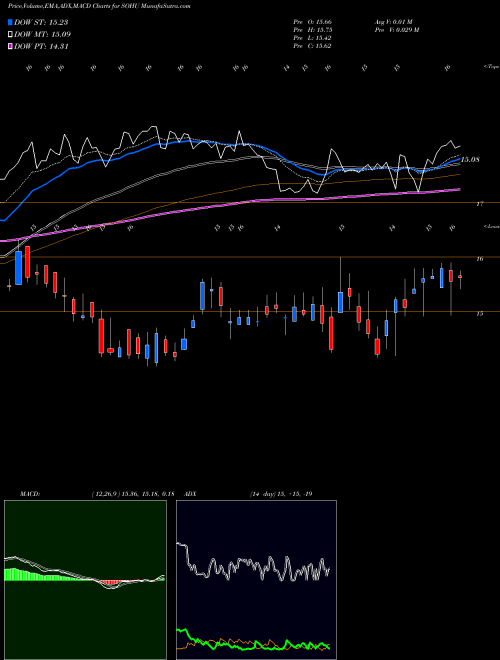Click the 'Pre L: 15.42' value
The height and width of the screenshot is (660, 500).
coord(312,38)
